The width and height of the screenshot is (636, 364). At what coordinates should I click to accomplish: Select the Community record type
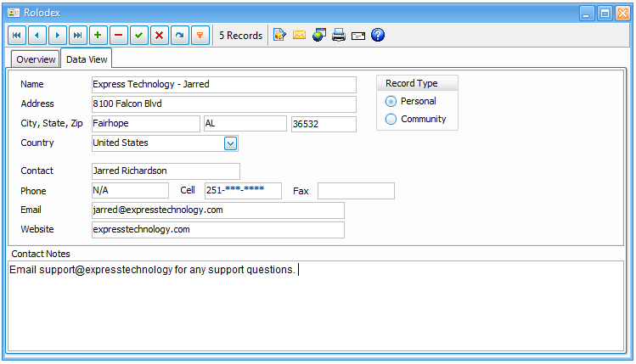415,119
